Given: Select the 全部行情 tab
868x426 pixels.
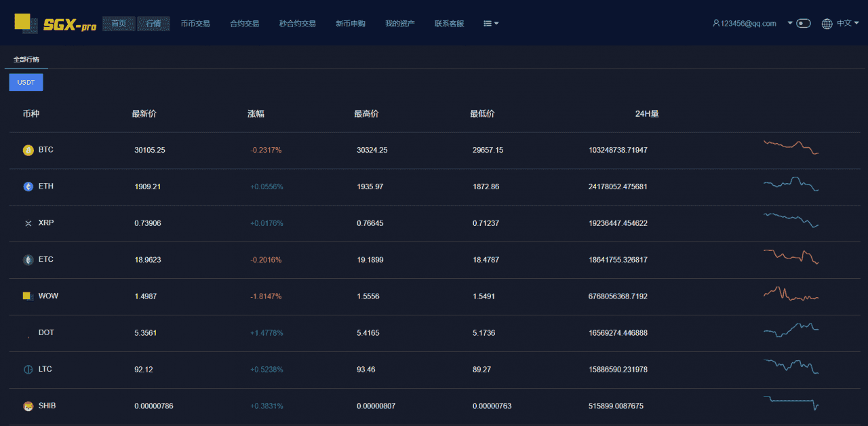Looking at the screenshot, I should (x=26, y=60).
